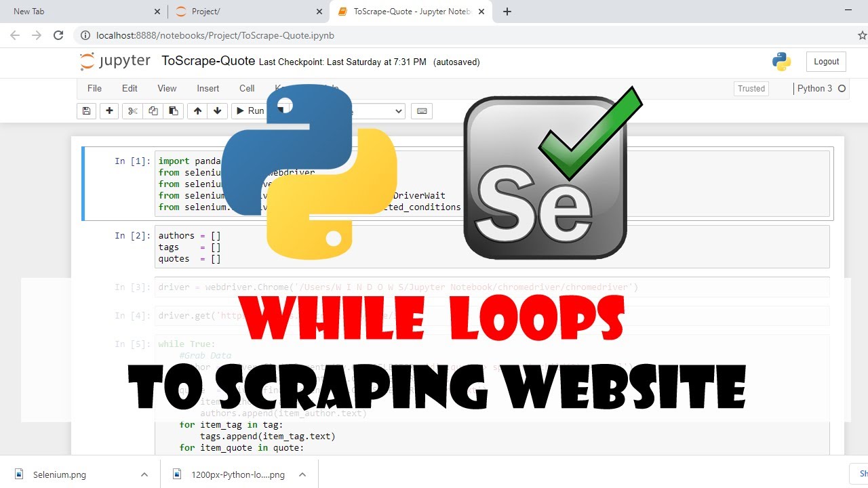Click the In [2]: prompt label
This screenshot has width=868, height=488.
click(133, 235)
